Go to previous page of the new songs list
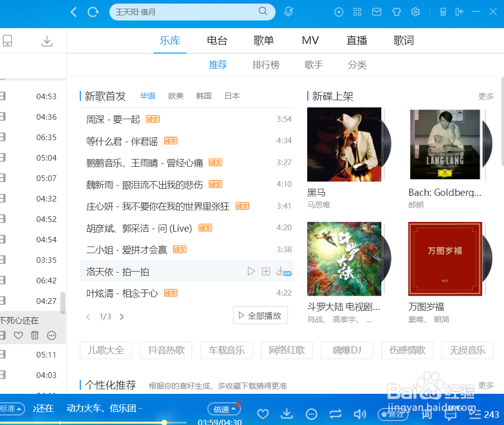 (88, 317)
